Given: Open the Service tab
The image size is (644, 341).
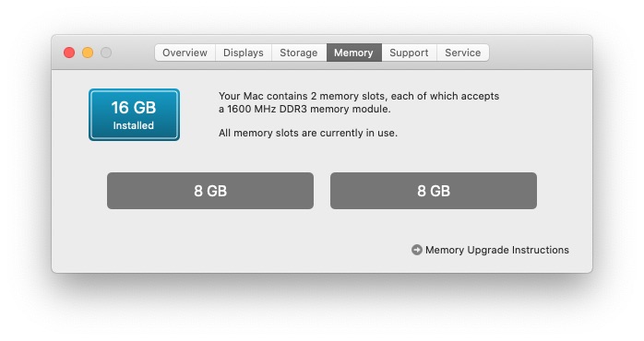Looking at the screenshot, I should point(463,53).
